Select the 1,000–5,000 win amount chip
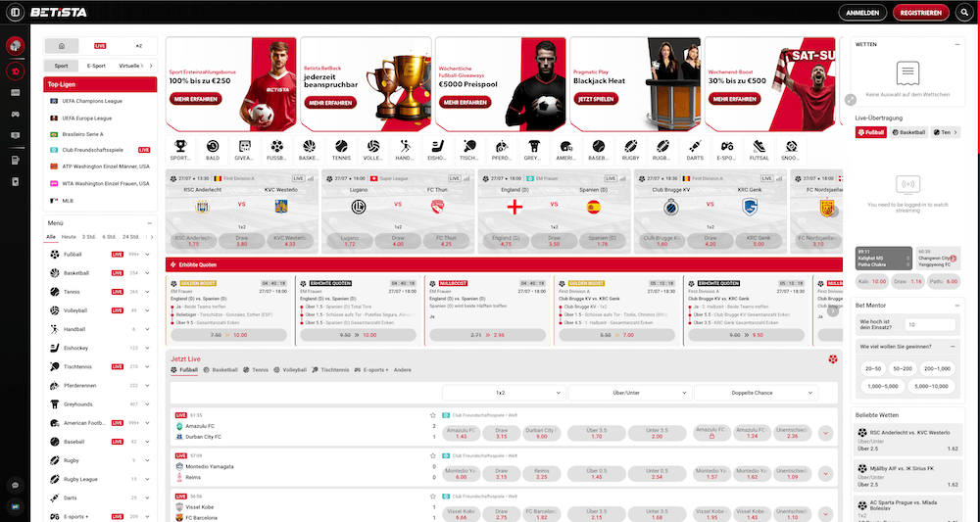 (x=882, y=386)
